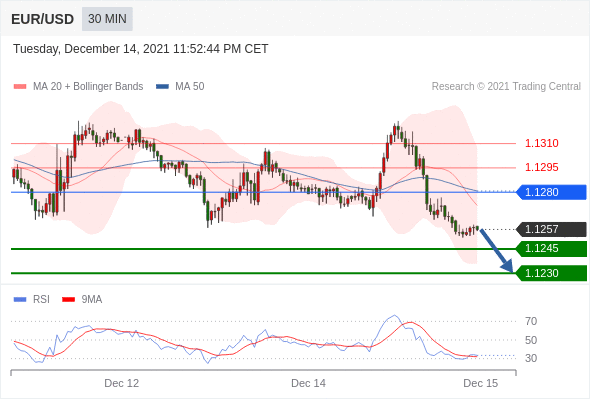Click the pink MA 20 legend swatch
The width and height of the screenshot is (590, 400).
tap(20, 87)
